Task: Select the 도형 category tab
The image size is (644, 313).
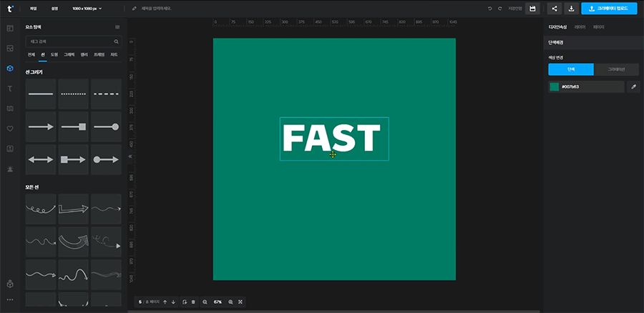Action: (54, 54)
